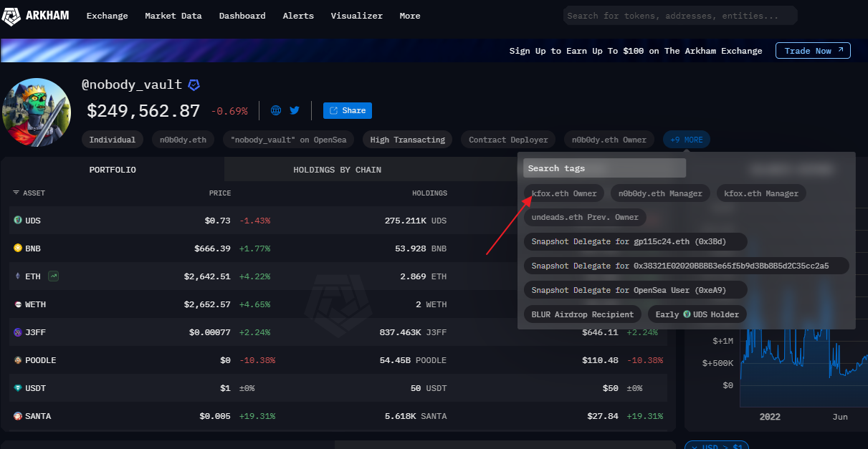Open the Twitter profile icon

(x=295, y=110)
